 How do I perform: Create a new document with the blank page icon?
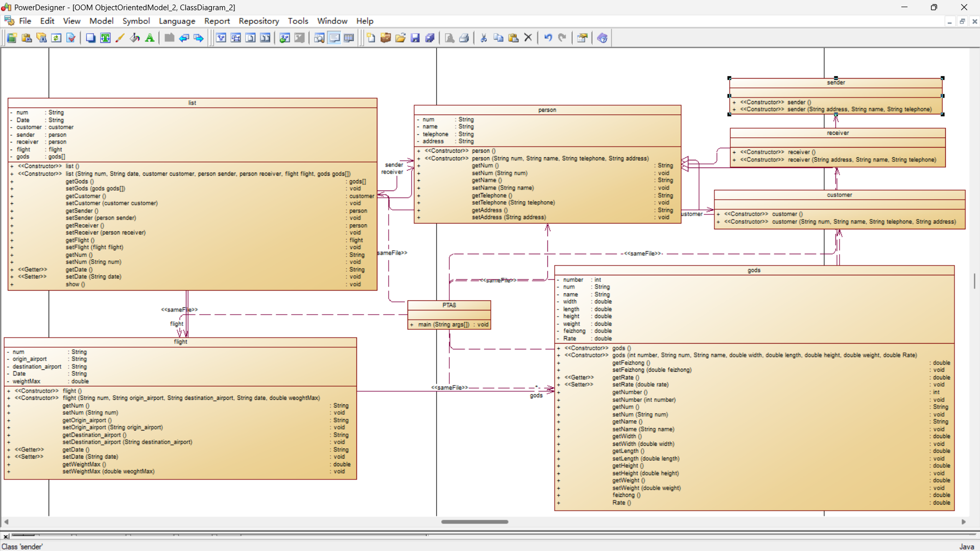point(371,38)
